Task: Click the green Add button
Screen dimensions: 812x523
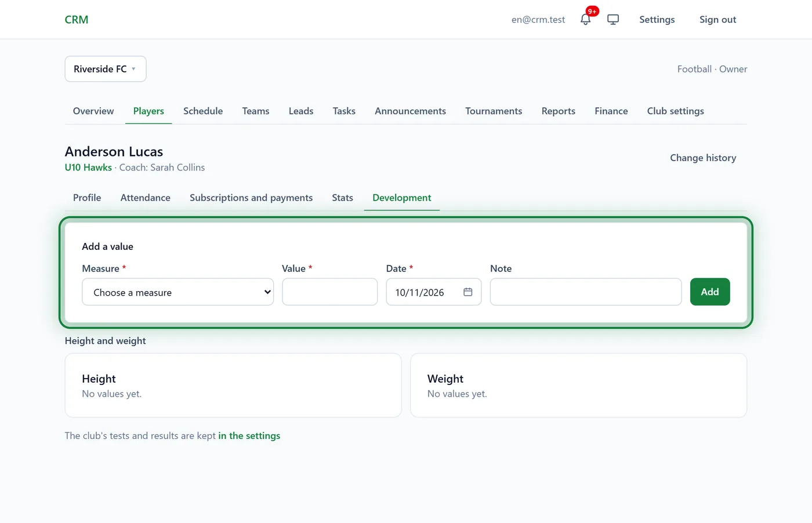Action: coord(710,292)
